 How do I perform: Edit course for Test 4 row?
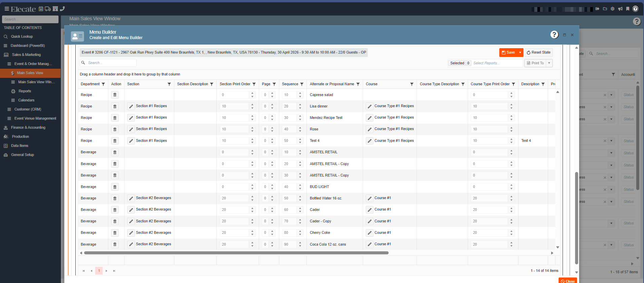pyautogui.click(x=369, y=141)
